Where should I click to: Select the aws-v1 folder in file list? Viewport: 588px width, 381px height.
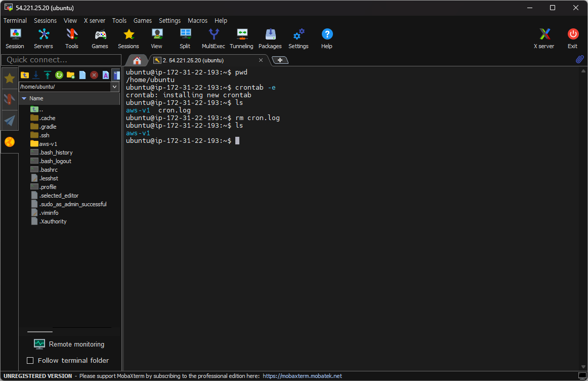(44, 144)
